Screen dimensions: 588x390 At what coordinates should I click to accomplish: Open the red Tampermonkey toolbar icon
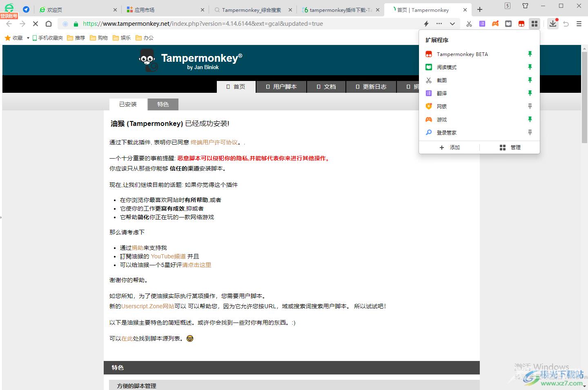pos(521,24)
